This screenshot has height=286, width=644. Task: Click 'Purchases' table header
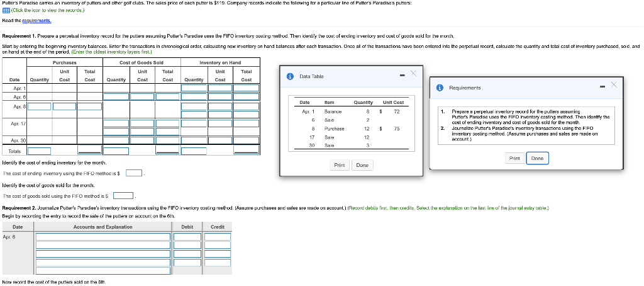click(x=65, y=62)
